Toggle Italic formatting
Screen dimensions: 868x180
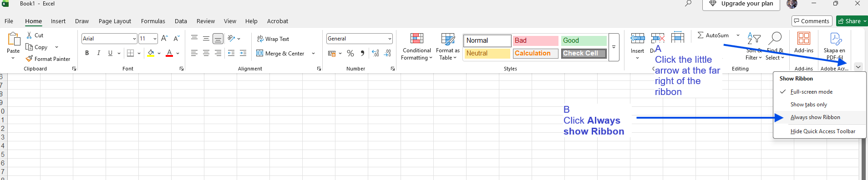99,53
